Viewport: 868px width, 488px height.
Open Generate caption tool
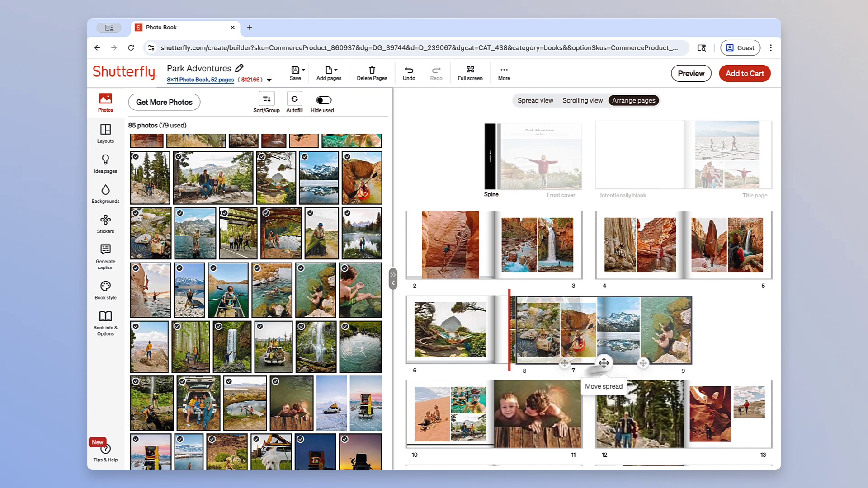[105, 257]
